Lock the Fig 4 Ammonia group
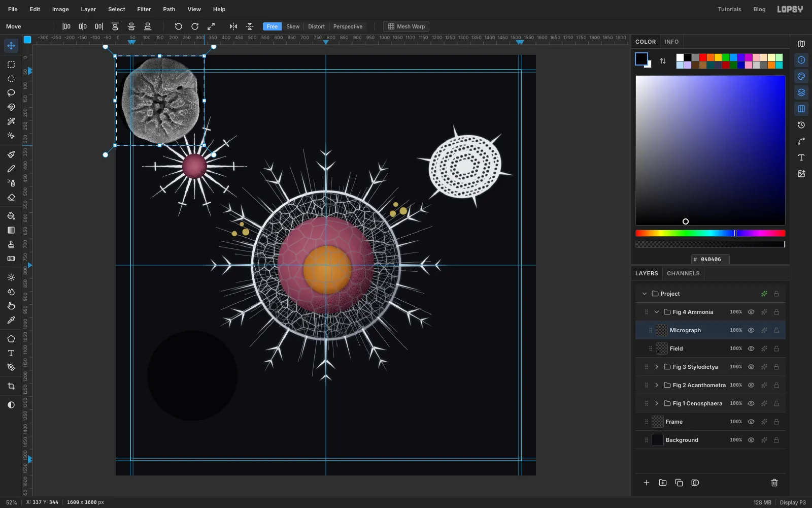This screenshot has width=812, height=508. pos(776,312)
